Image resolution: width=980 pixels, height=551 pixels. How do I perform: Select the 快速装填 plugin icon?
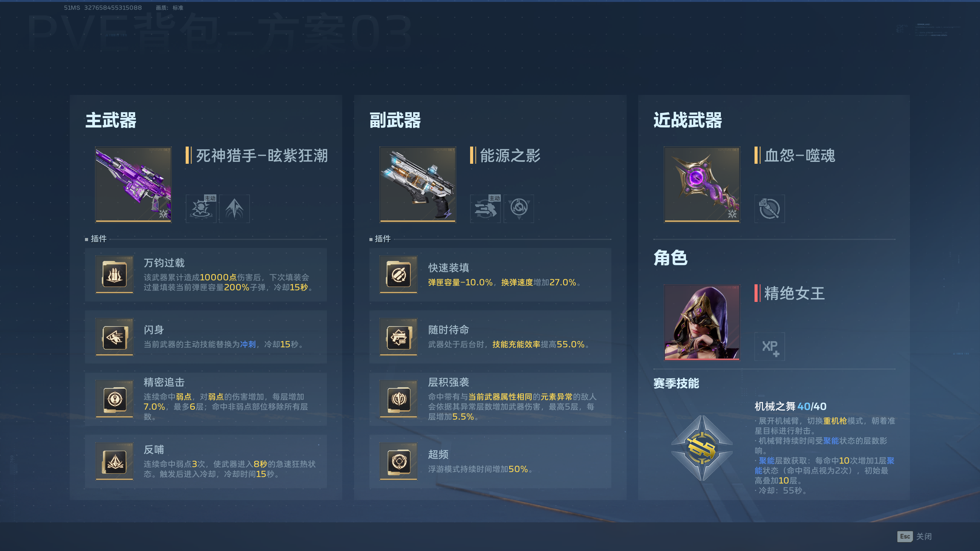399,275
